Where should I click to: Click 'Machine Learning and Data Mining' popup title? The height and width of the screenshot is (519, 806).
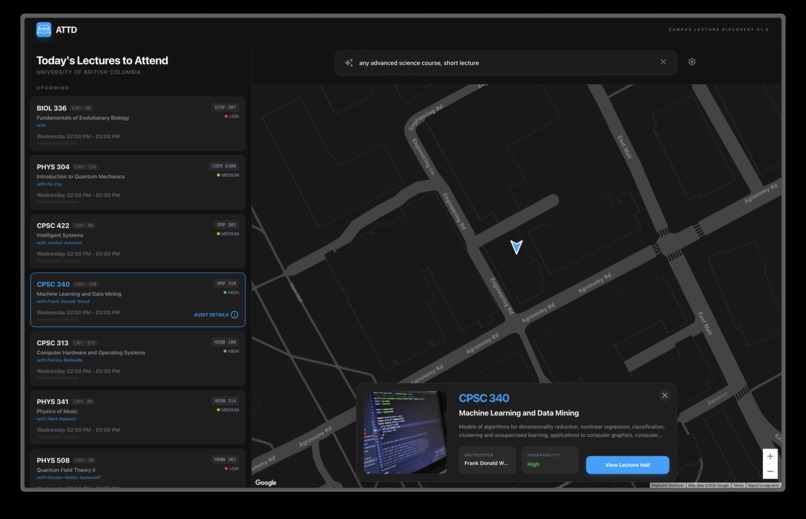[519, 413]
